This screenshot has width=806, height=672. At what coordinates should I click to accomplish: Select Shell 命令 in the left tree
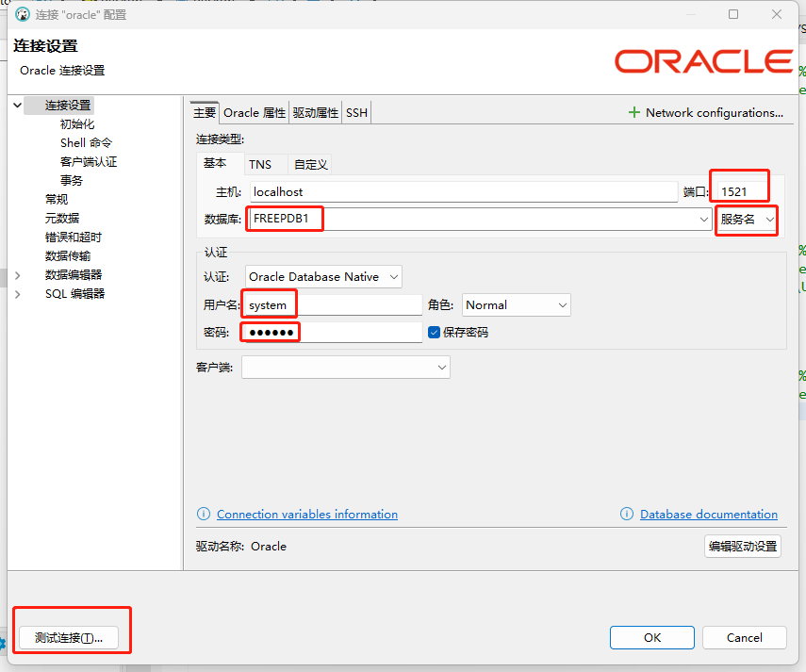pos(86,143)
